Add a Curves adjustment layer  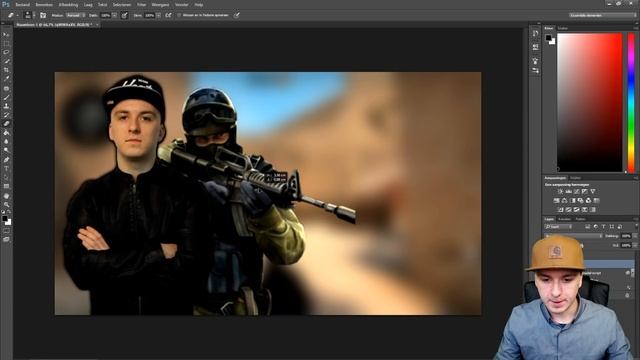(x=577, y=191)
